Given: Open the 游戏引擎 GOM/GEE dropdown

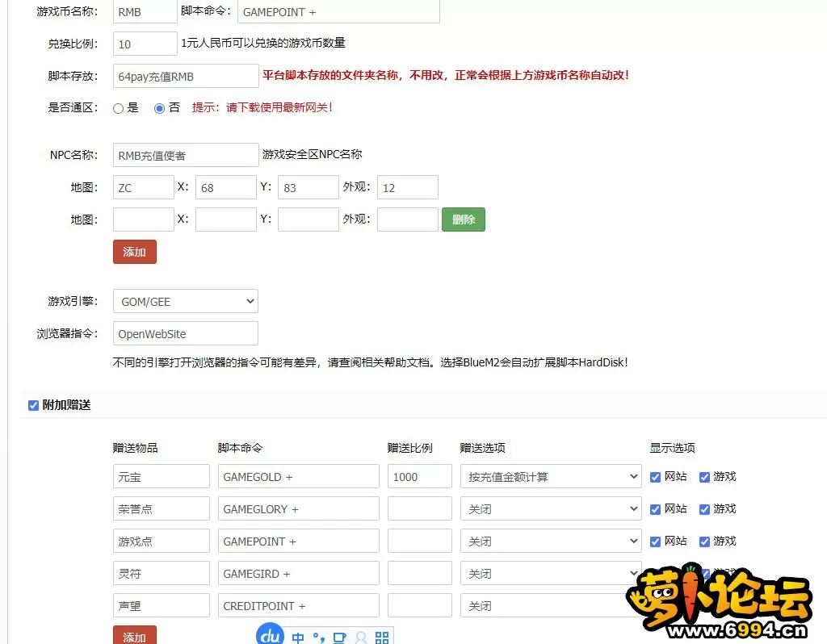Looking at the screenshot, I should point(185,300).
